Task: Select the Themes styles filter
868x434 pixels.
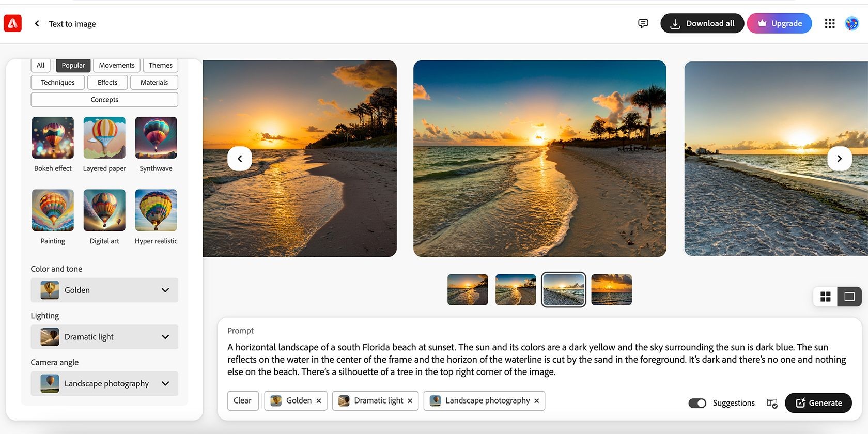Action: coord(161,65)
